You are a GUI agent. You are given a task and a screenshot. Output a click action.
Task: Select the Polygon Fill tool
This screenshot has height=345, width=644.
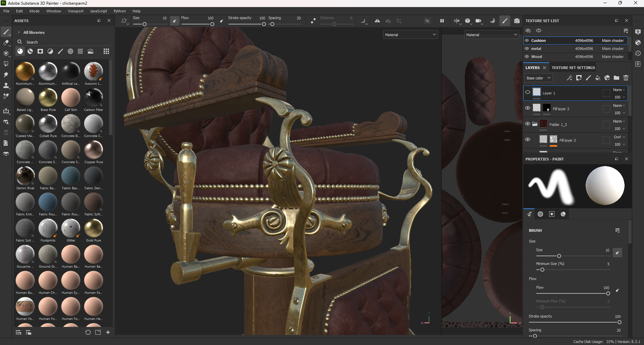click(6, 64)
